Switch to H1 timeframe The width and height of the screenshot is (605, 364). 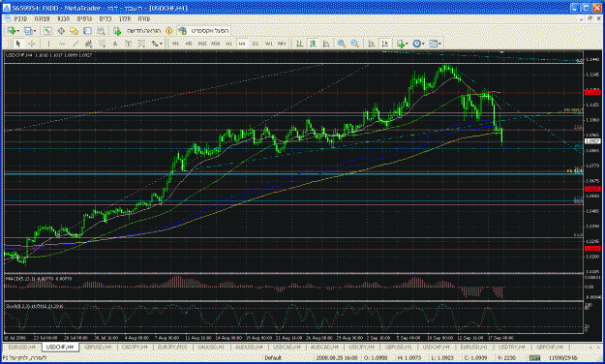tap(228, 44)
